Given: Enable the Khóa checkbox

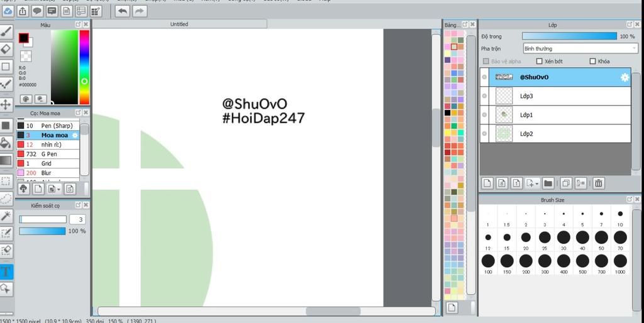Looking at the screenshot, I should click(592, 61).
